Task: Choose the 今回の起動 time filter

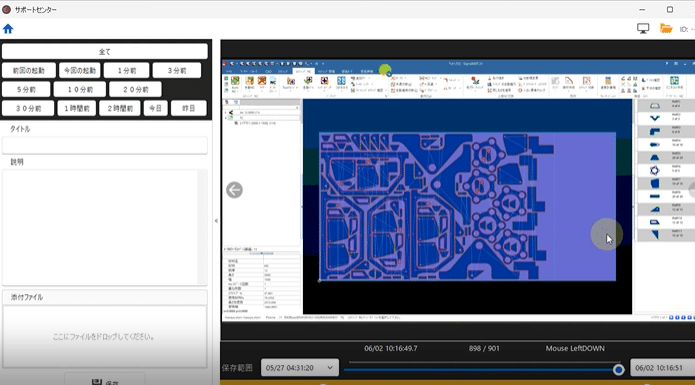Action: [x=80, y=70]
